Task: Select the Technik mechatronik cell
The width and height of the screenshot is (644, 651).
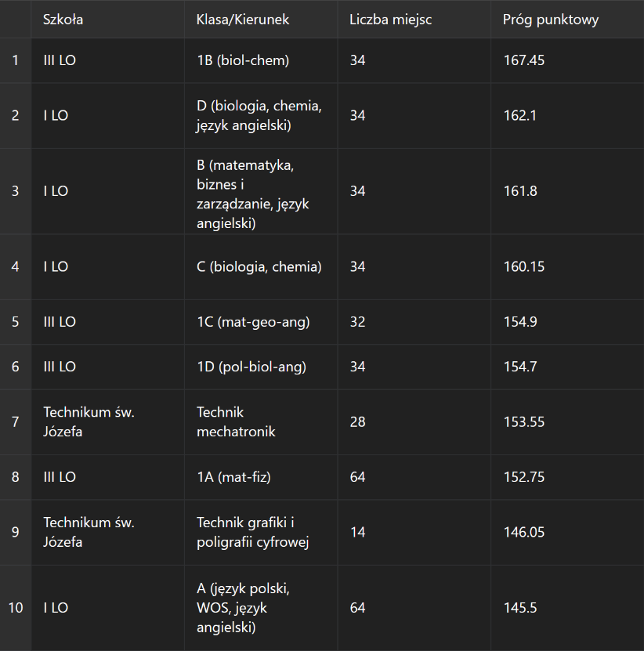Action: pyautogui.click(x=261, y=421)
